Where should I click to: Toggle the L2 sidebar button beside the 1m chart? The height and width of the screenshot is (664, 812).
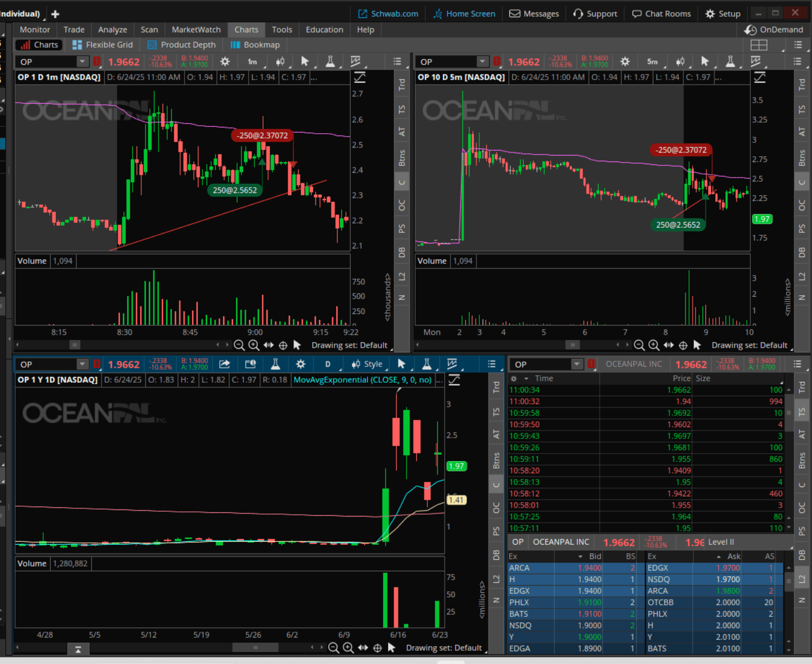401,277
